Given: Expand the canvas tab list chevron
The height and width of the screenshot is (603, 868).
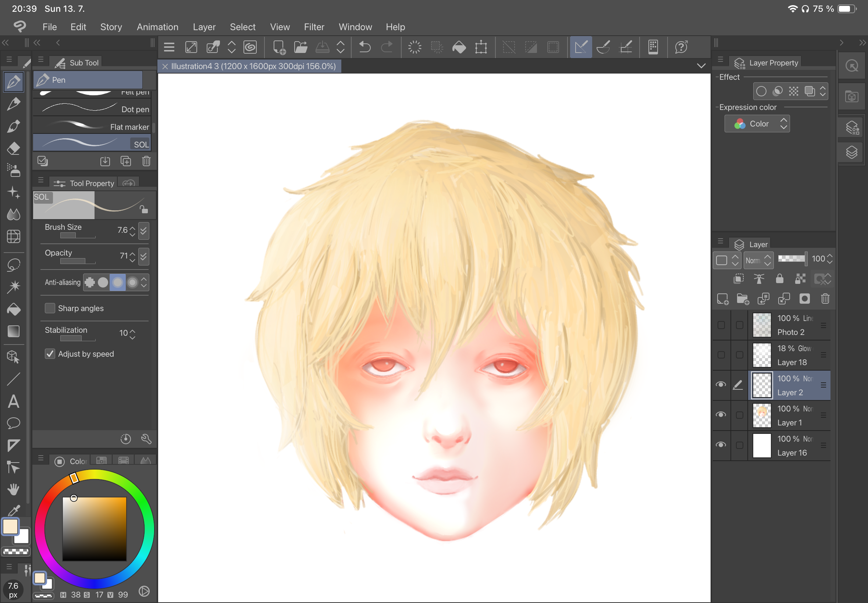Looking at the screenshot, I should coord(701,66).
